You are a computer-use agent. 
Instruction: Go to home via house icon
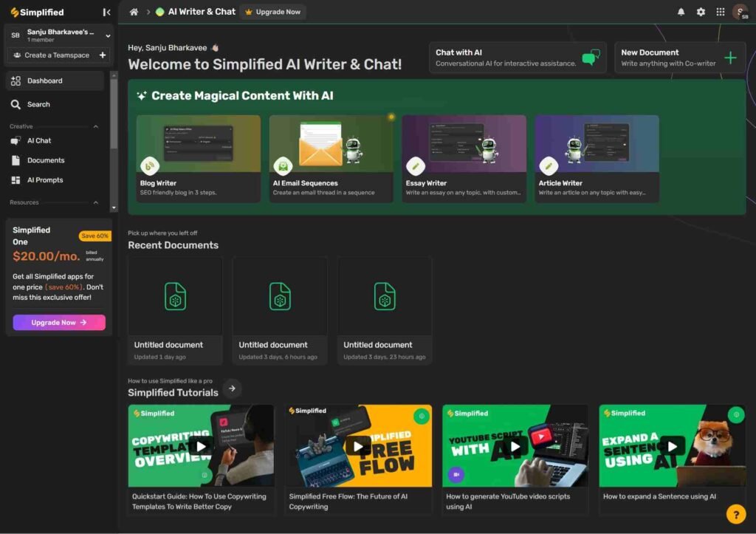[134, 12]
